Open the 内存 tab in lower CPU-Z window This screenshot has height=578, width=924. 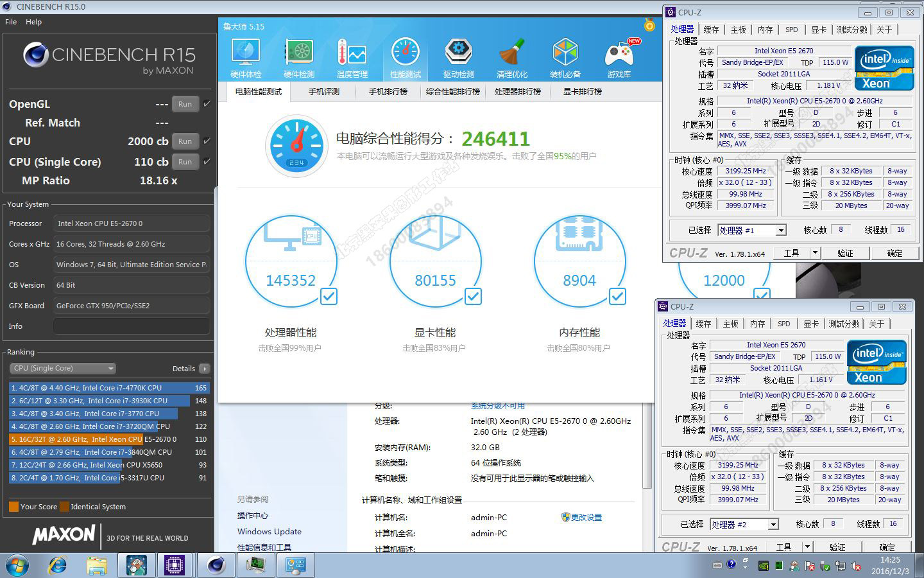(758, 324)
